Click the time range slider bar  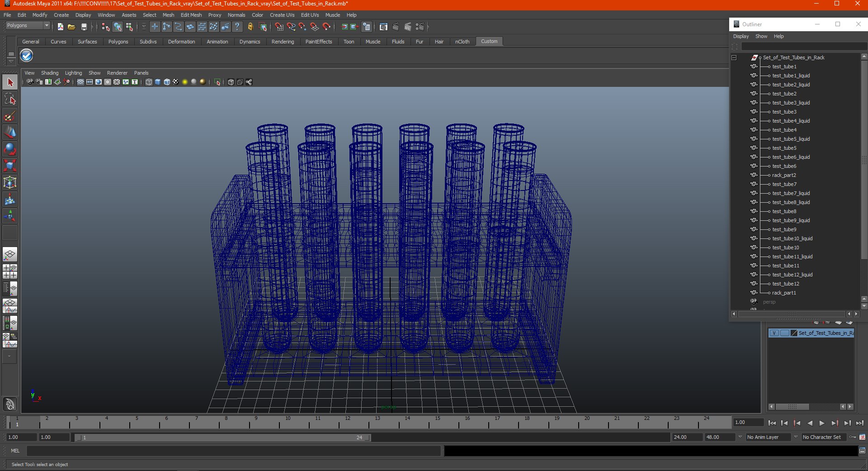point(223,438)
